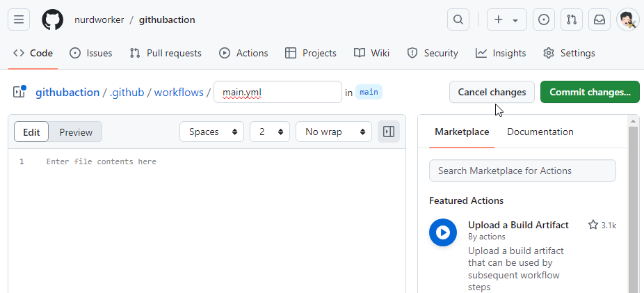
Task: Click the By actions author text
Action: pos(487,237)
